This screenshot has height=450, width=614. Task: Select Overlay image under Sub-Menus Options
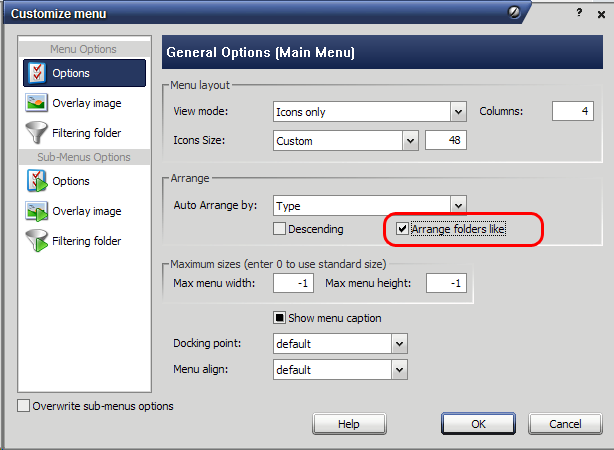(x=85, y=211)
